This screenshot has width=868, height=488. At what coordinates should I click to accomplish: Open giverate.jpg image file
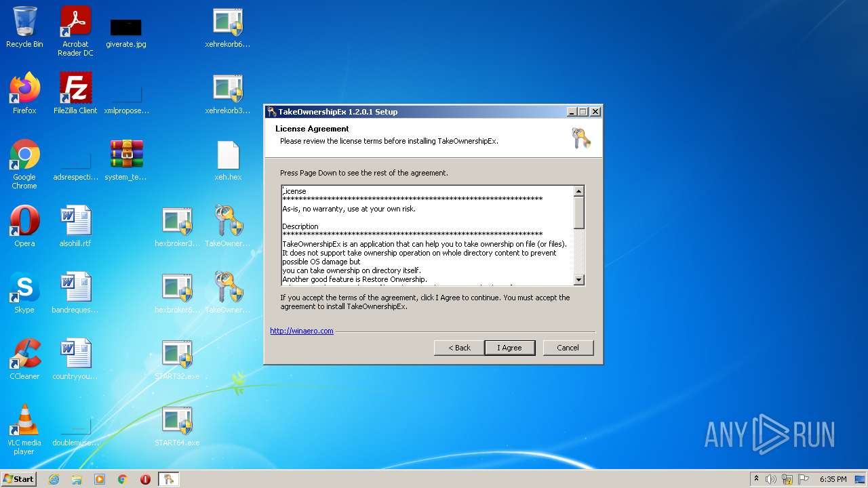click(126, 32)
